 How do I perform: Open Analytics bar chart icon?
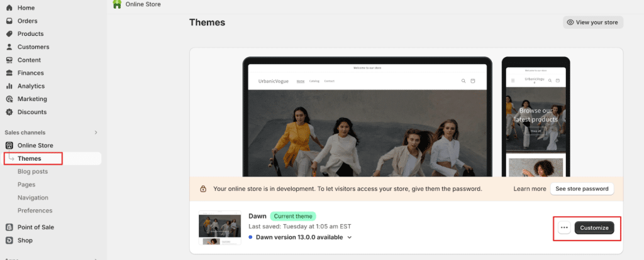[9, 86]
